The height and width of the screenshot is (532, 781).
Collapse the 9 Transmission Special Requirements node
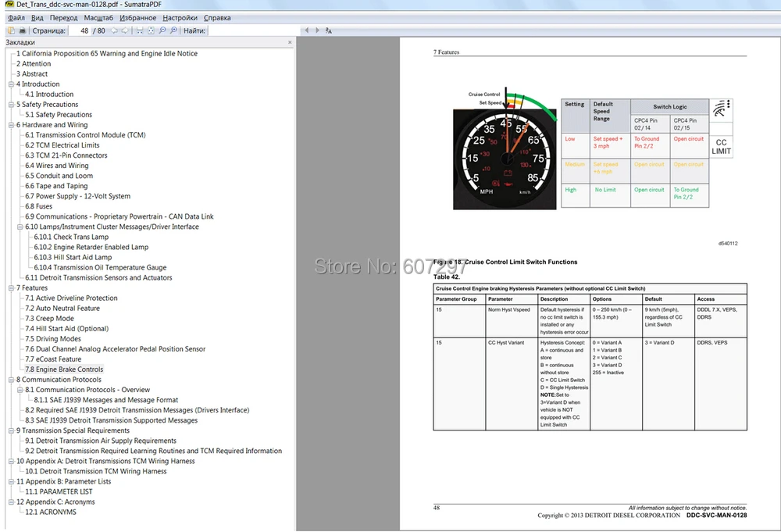11,430
